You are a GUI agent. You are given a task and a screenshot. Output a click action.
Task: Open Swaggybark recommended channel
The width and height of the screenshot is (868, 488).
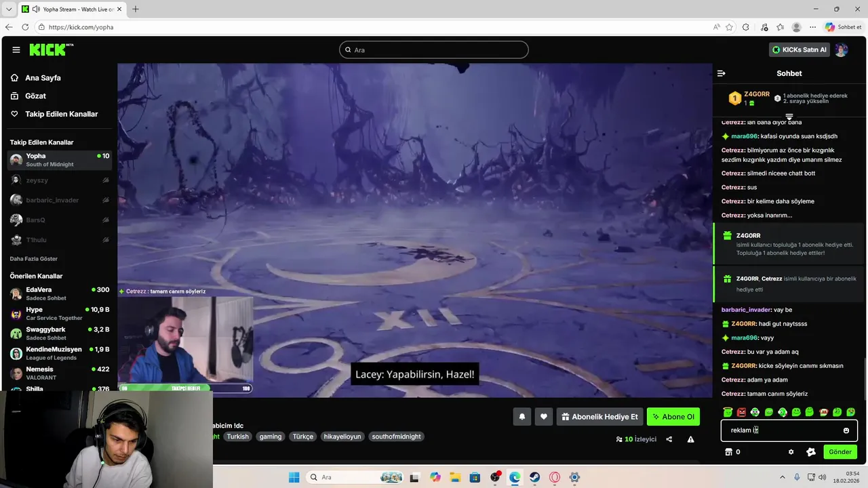click(x=60, y=333)
